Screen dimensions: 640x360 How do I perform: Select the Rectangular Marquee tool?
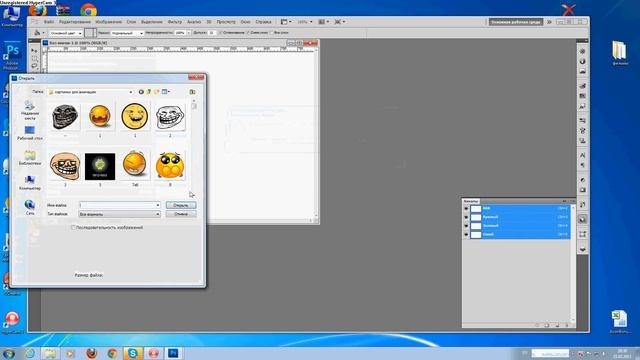click(34, 58)
